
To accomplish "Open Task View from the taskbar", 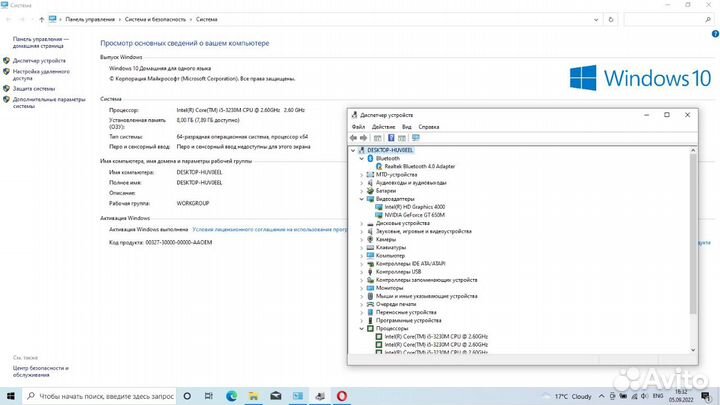I will (209, 396).
